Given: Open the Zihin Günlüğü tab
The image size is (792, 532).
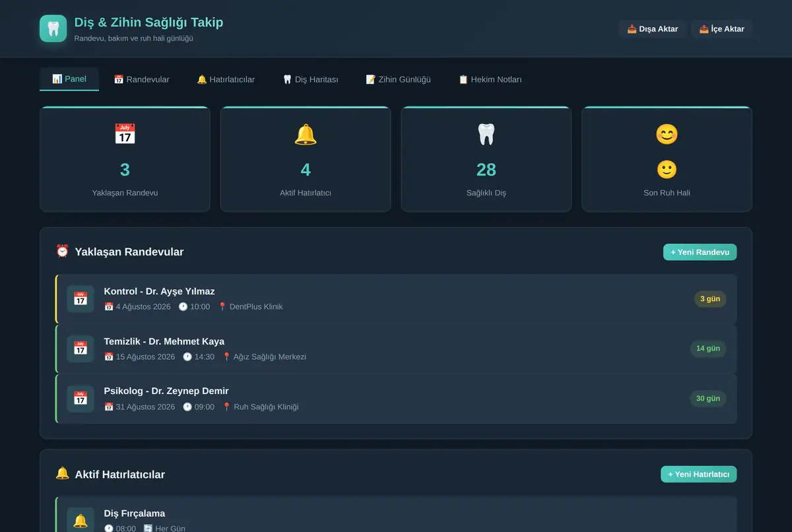Looking at the screenshot, I should (398, 79).
